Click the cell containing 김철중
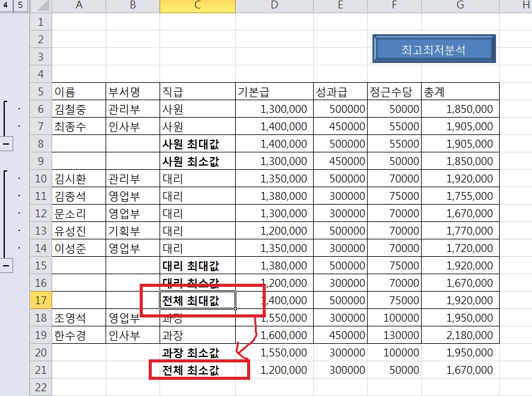This screenshot has width=532, height=396. [79, 109]
